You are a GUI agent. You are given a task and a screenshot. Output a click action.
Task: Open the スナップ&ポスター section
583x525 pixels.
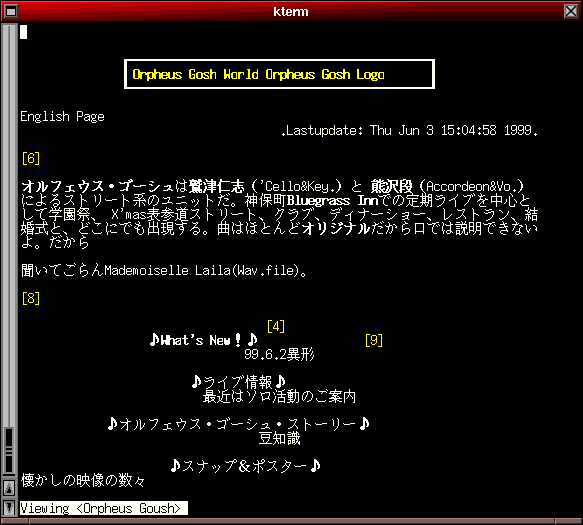(x=245, y=466)
